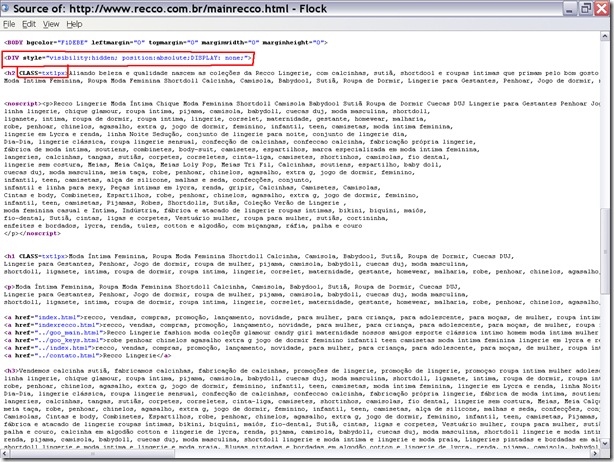Click the DIV style visibility:hidden line
This screenshot has height=462, width=614.
[128, 58]
